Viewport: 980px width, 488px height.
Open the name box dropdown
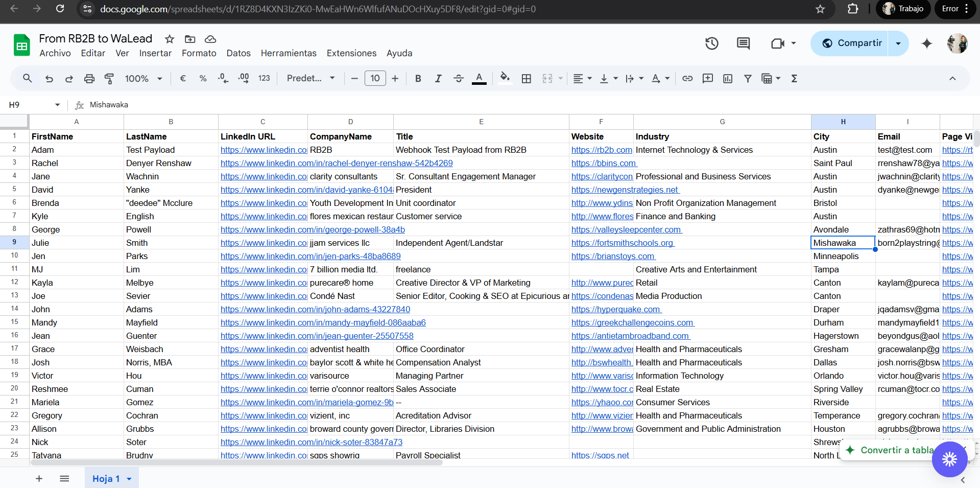pyautogui.click(x=57, y=105)
